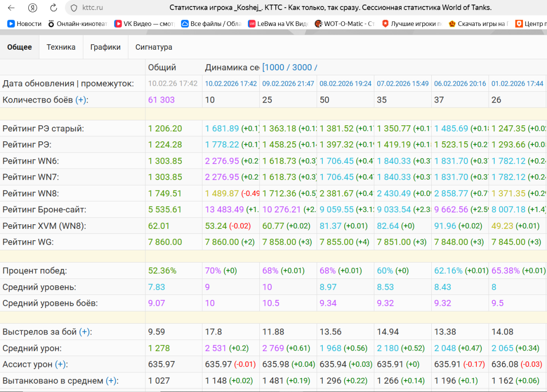
Task: Open the Онлайн-кинотеатр bookmark
Action: coord(77,24)
